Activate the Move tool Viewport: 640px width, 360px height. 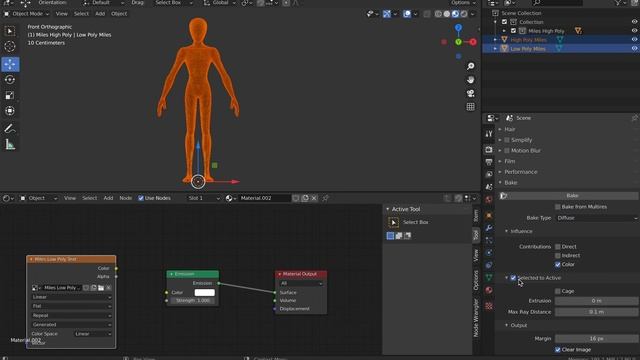click(10, 64)
